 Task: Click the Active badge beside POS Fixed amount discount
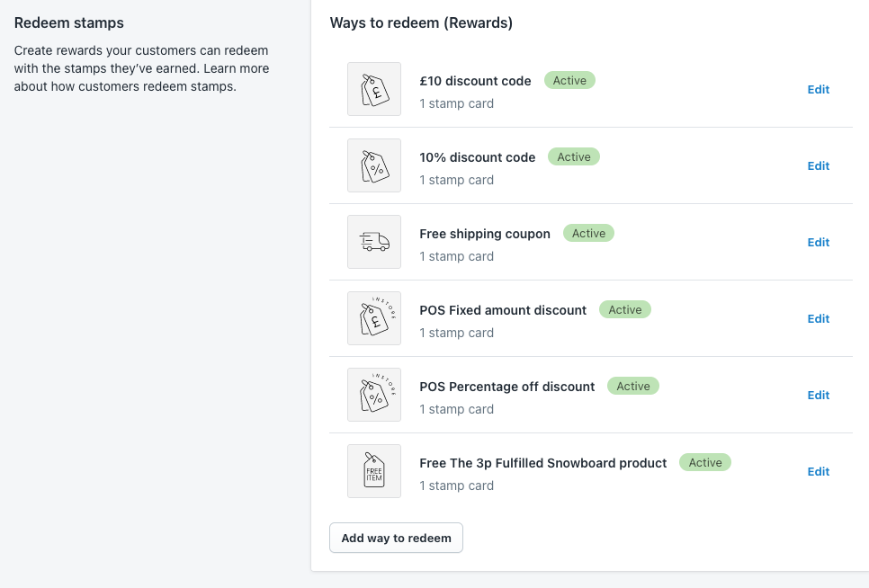(625, 309)
